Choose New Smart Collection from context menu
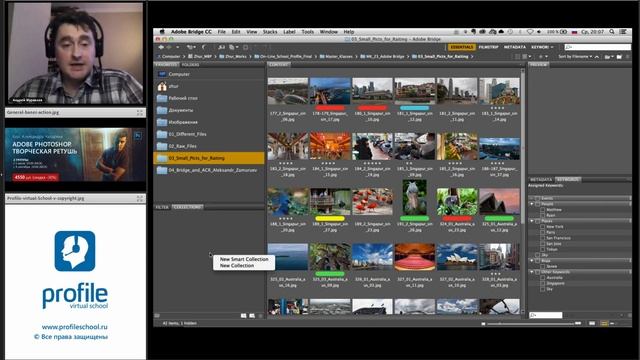Image resolution: width=640 pixels, height=360 pixels. coord(244,259)
